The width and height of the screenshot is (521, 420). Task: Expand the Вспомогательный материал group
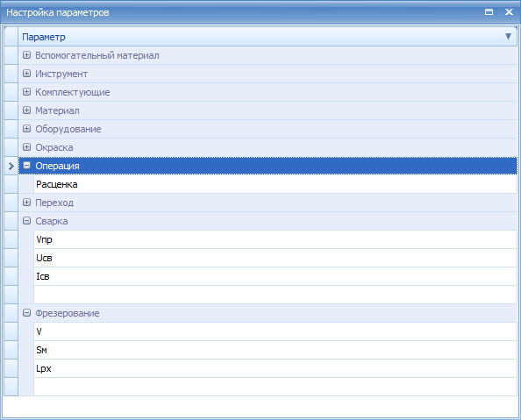[x=26, y=55]
